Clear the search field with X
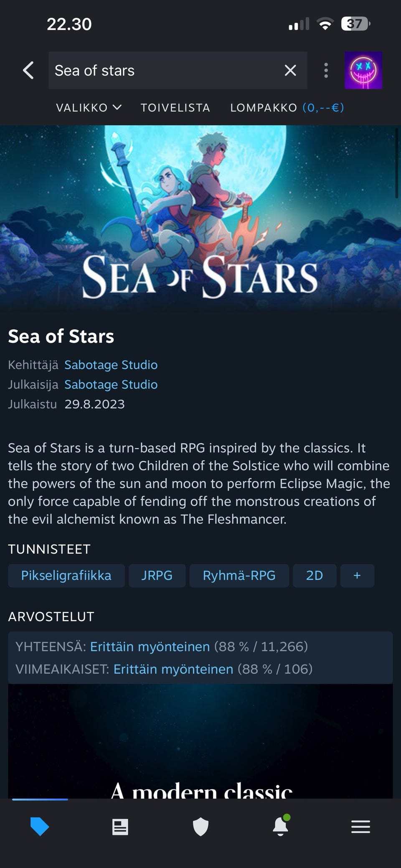This screenshot has height=868, width=401. [x=290, y=70]
